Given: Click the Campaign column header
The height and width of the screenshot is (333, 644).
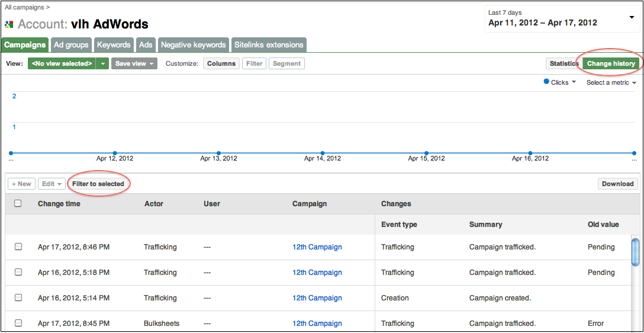Looking at the screenshot, I should click(x=310, y=203).
